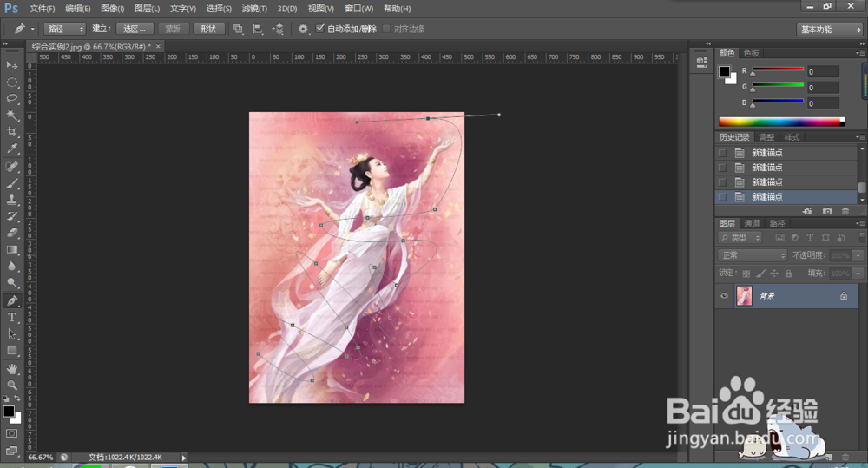Select the Eyedropper tool
This screenshot has width=868, height=468.
point(11,148)
